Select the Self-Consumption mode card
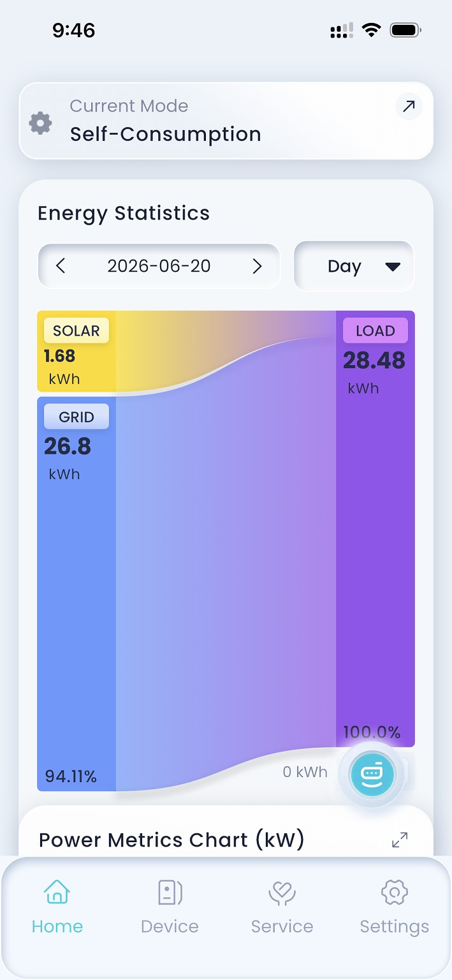 [226, 121]
